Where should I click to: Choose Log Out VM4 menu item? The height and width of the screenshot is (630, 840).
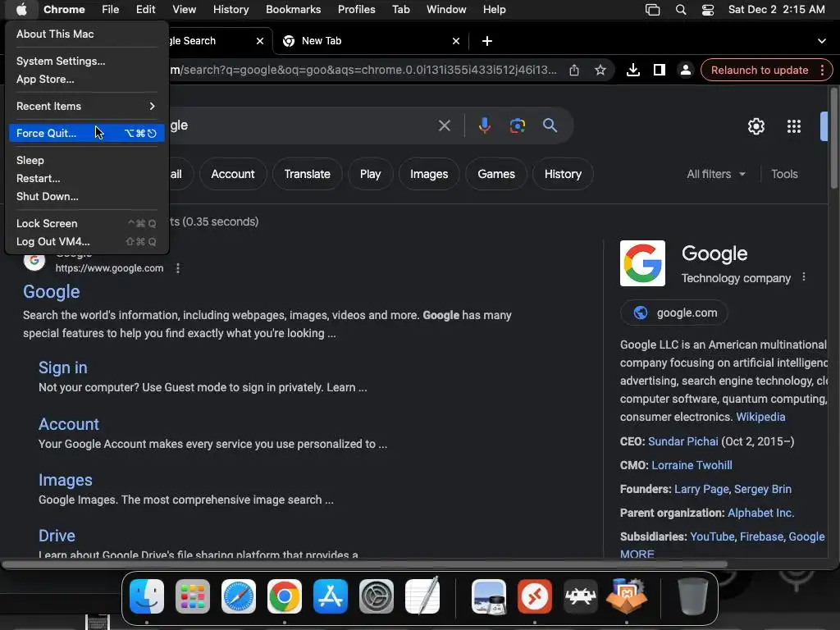[x=86, y=242]
